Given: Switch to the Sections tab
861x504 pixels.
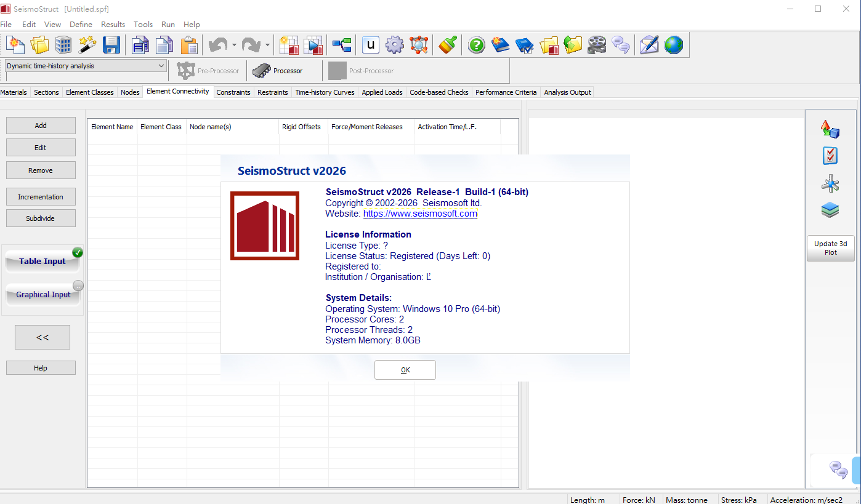Looking at the screenshot, I should (x=46, y=92).
